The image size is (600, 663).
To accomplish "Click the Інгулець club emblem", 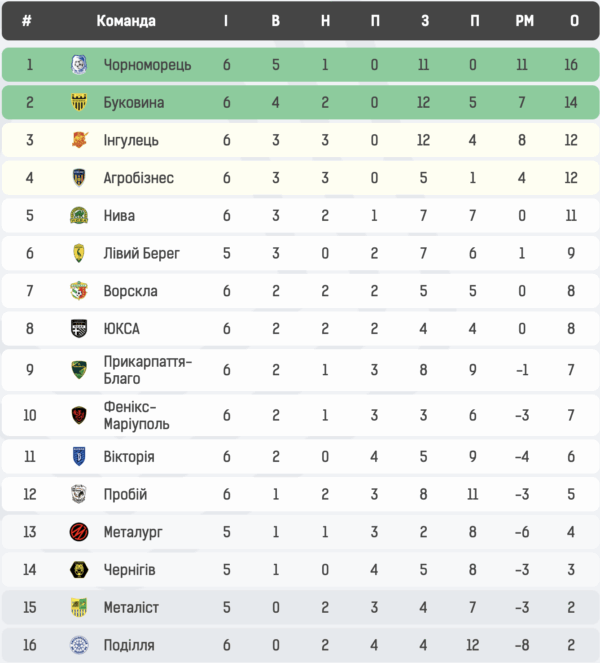I will click(79, 140).
